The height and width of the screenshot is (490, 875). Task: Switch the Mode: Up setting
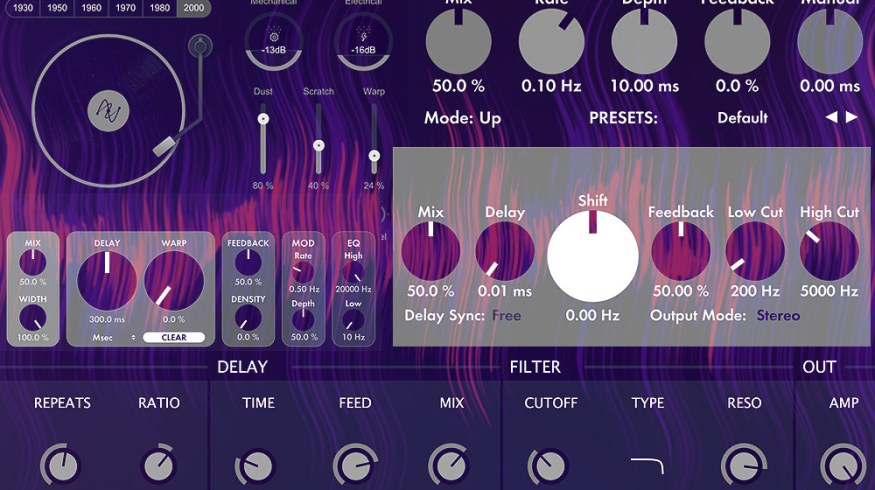462,118
